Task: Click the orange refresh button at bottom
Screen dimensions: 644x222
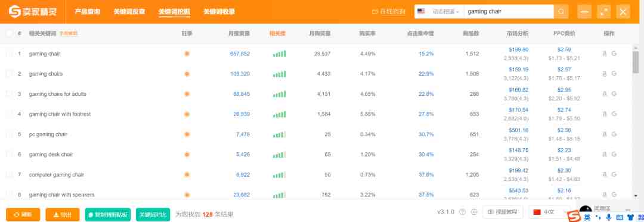Action: [x=23, y=215]
